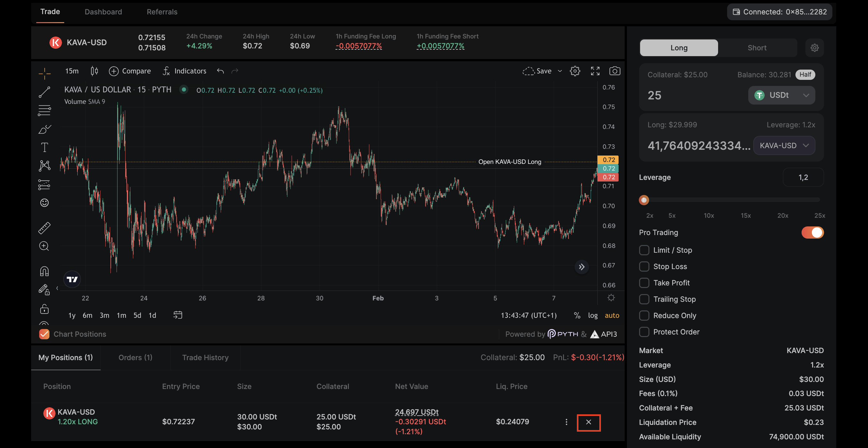Enable the Stop Loss checkbox
This screenshot has height=448, width=868.
644,266
